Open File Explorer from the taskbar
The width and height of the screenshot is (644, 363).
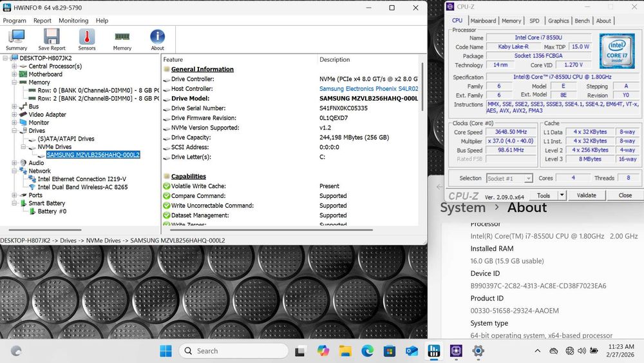[x=345, y=351]
